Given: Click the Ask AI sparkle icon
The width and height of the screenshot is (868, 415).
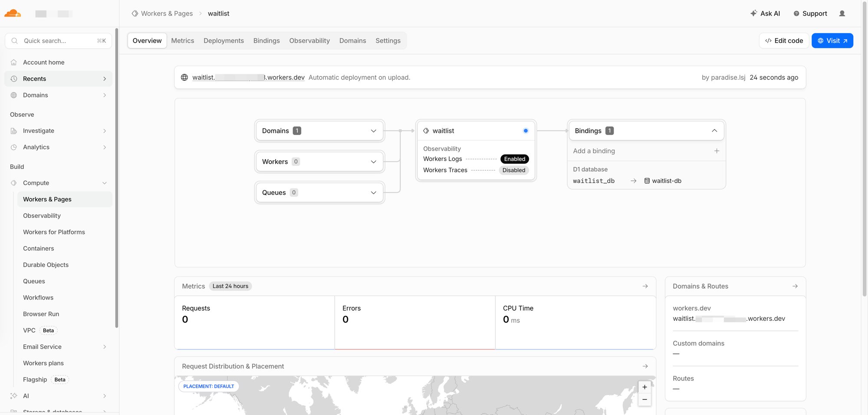Looking at the screenshot, I should click(x=754, y=13).
